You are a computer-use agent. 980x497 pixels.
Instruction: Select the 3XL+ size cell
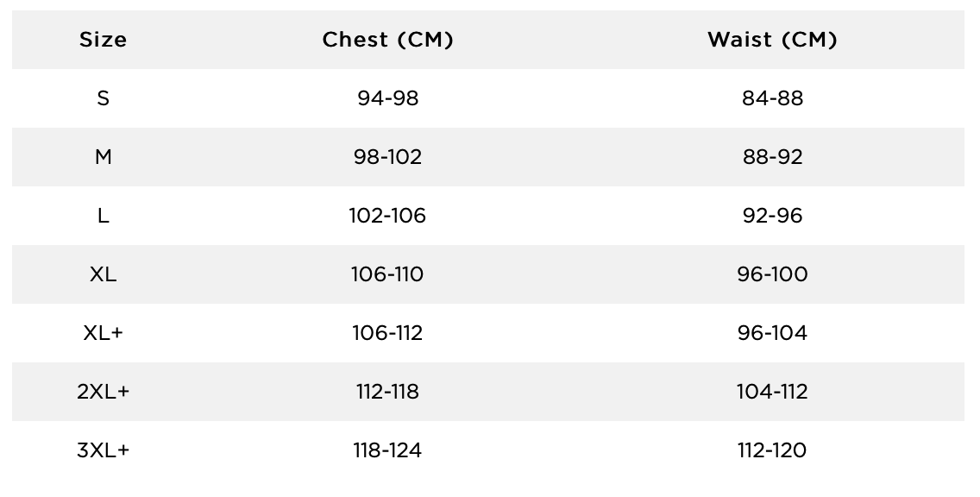tap(104, 450)
